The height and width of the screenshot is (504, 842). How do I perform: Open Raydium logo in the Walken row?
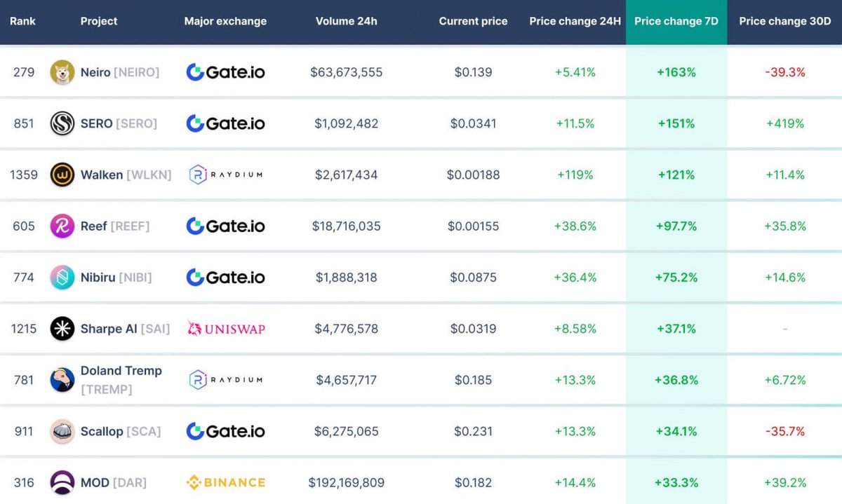coord(226,175)
